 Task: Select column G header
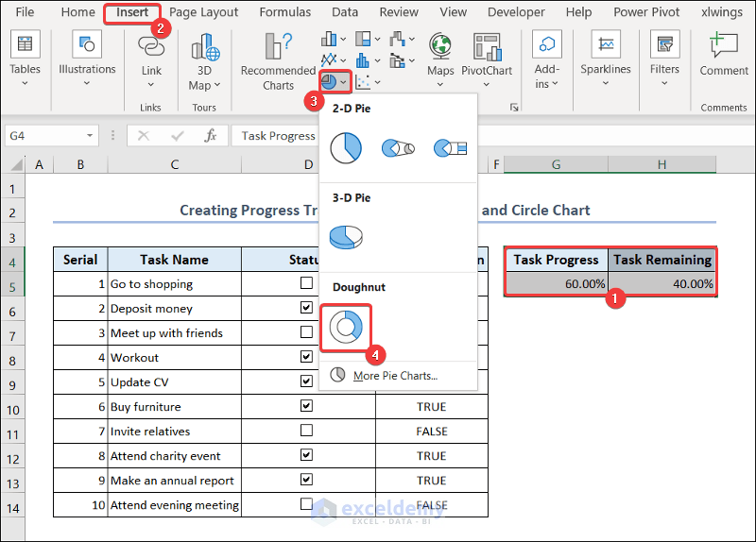[556, 164]
